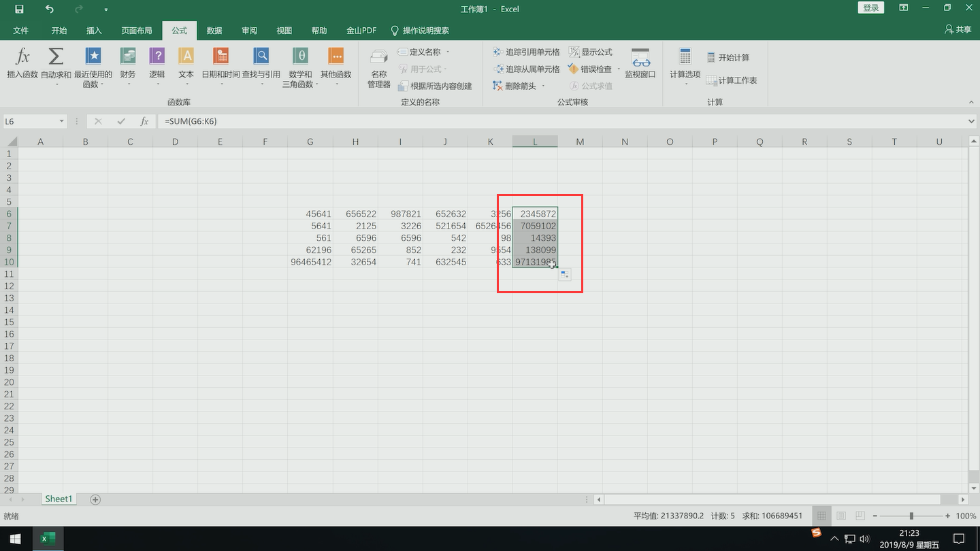Open Math and Trig functions

tap(300, 67)
